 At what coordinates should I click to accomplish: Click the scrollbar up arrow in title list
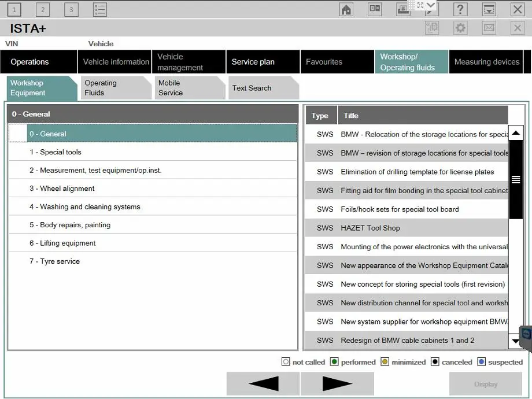click(x=515, y=133)
